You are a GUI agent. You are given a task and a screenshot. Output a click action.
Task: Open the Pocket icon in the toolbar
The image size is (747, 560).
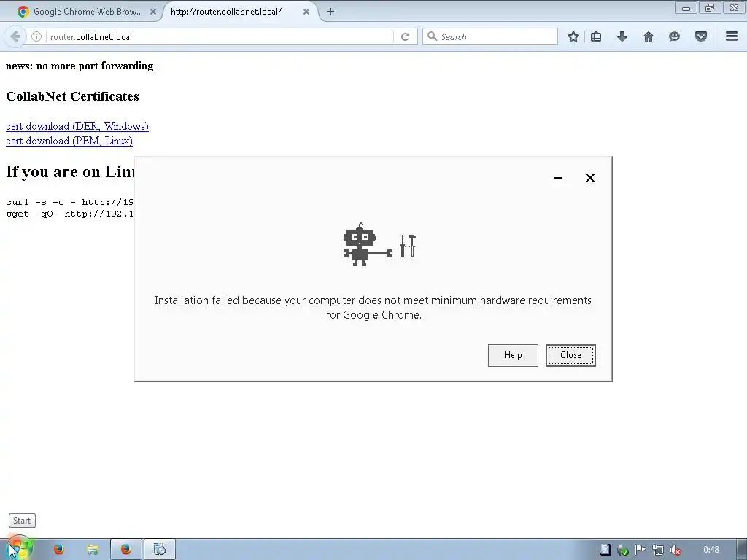701,36
